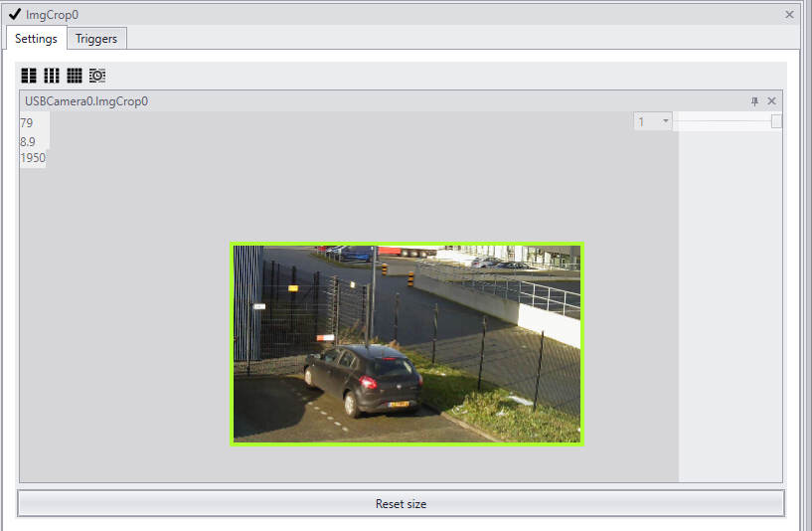
Task: Click the Reset size button
Action: [401, 503]
